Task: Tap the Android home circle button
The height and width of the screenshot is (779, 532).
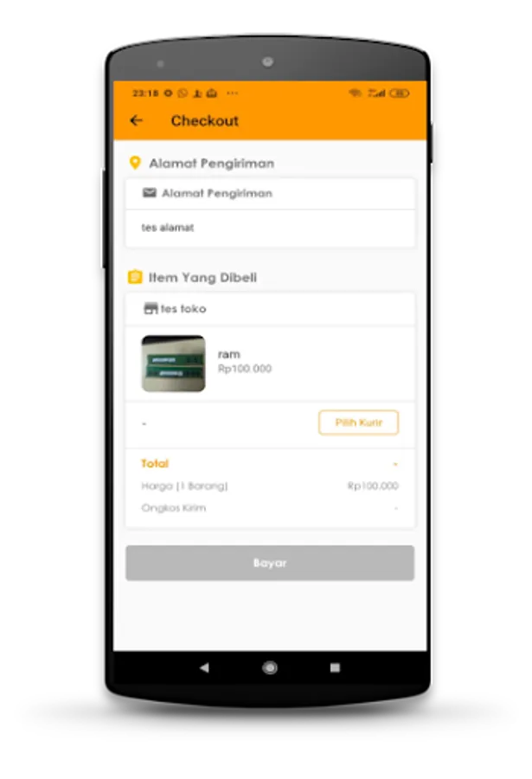Action: (270, 667)
